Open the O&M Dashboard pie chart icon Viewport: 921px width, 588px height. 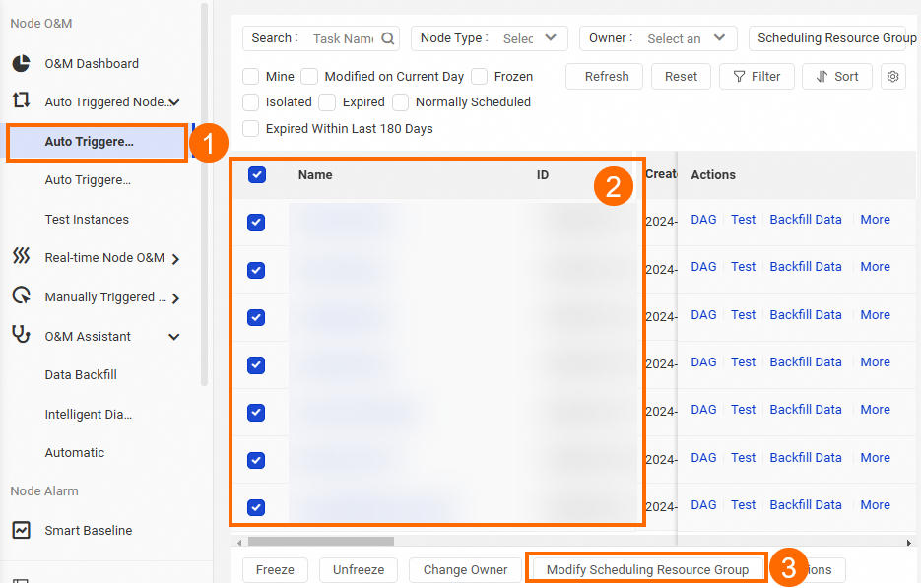[x=21, y=63]
